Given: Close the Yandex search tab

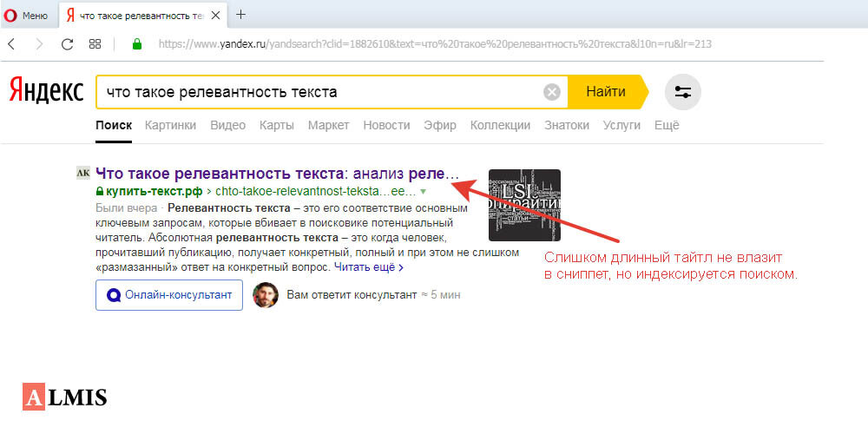Looking at the screenshot, I should tap(215, 16).
